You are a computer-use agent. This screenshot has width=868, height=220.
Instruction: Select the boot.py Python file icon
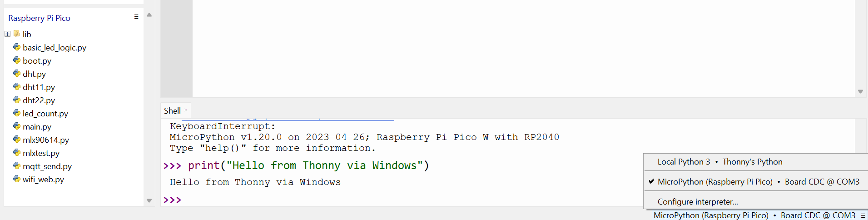coord(17,60)
